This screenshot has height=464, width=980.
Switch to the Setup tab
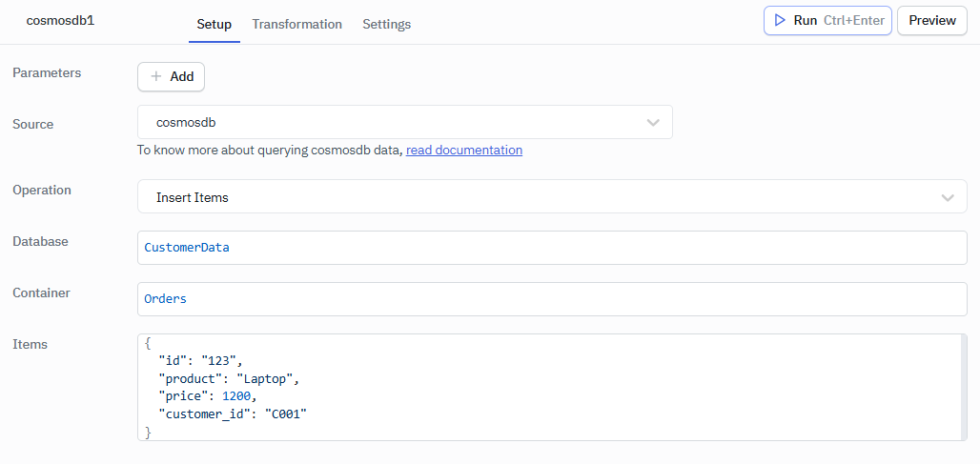tap(214, 24)
